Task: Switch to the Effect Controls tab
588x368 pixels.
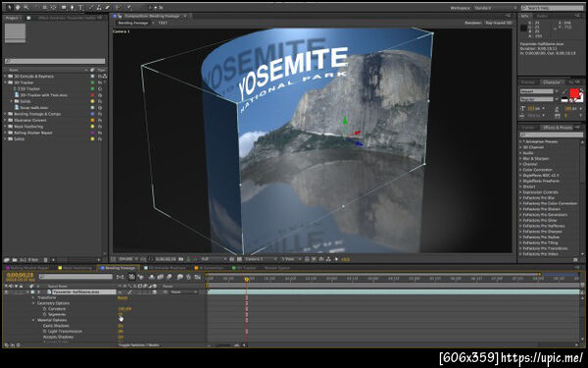Action: tap(68, 18)
